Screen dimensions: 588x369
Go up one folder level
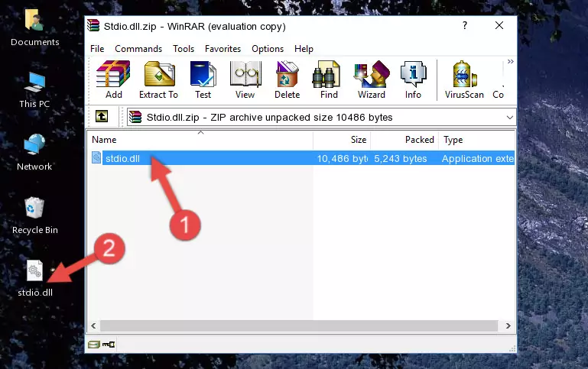[x=102, y=117]
